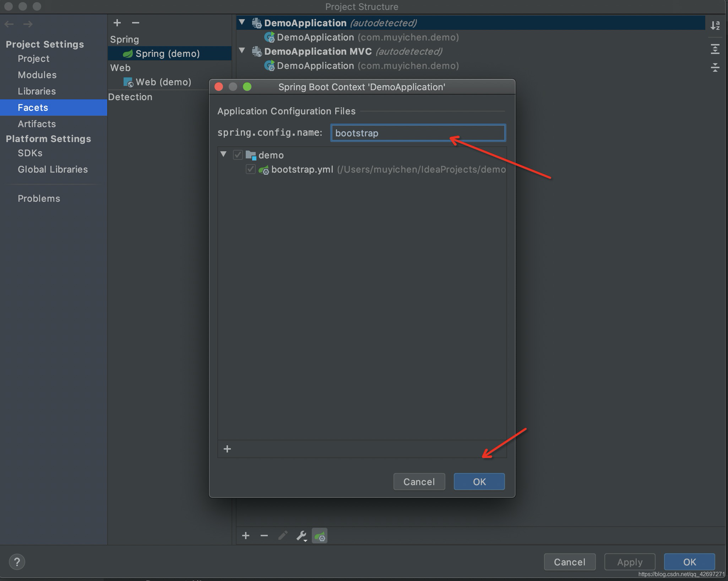
Task: Add a new Spring context with bottom plus
Action: pos(246,536)
